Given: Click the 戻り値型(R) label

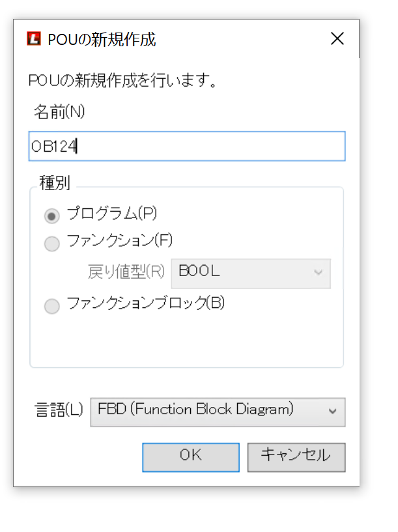Looking at the screenshot, I should (126, 272).
